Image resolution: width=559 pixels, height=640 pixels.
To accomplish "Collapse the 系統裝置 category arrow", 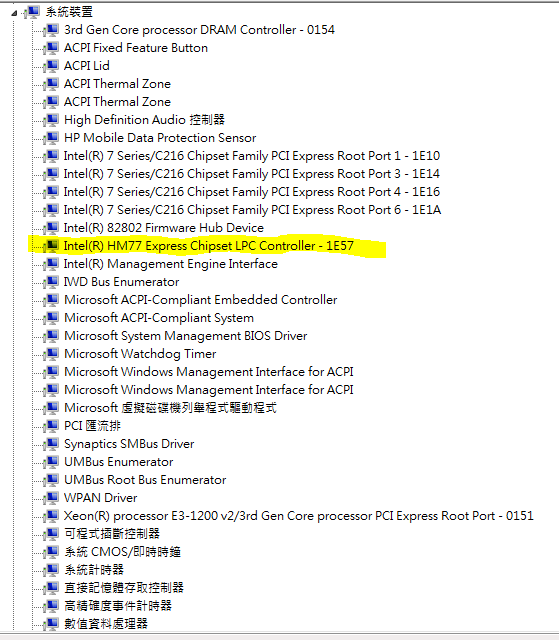I will pos(14,13).
